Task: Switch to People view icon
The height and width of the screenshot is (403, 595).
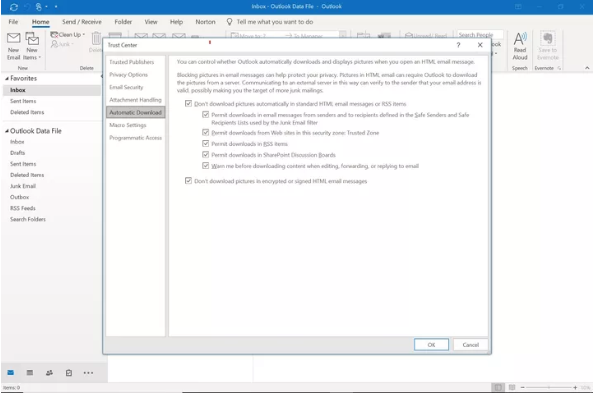Action: [x=49, y=373]
